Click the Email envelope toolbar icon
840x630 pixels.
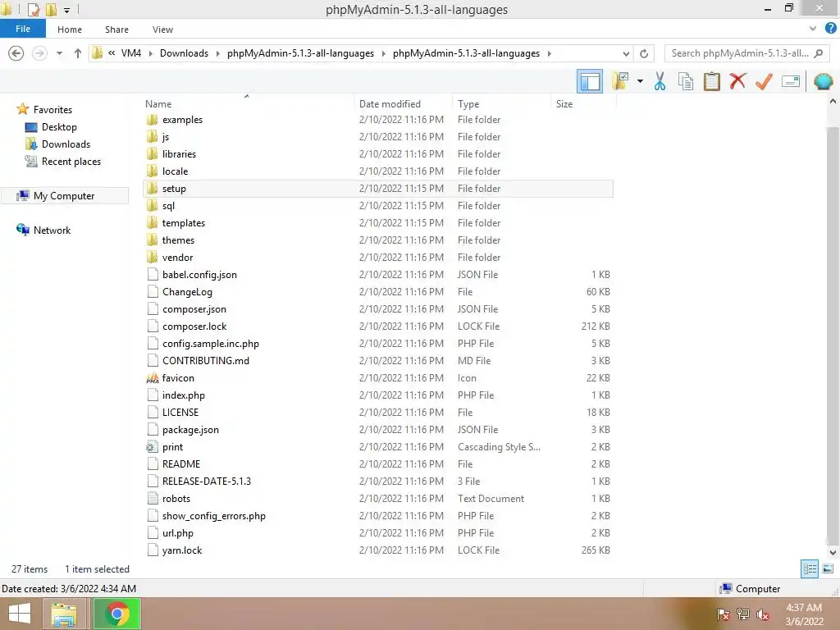coord(791,81)
